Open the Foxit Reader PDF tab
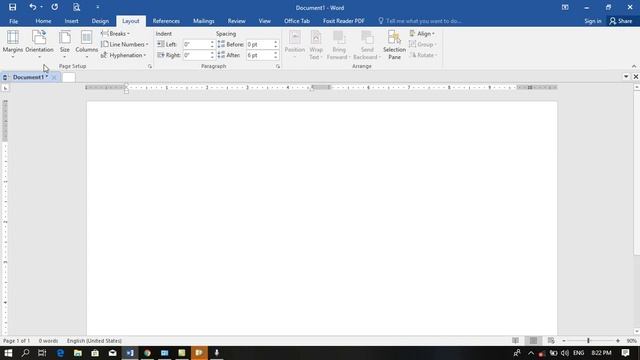This screenshot has width=640, height=360. (344, 21)
